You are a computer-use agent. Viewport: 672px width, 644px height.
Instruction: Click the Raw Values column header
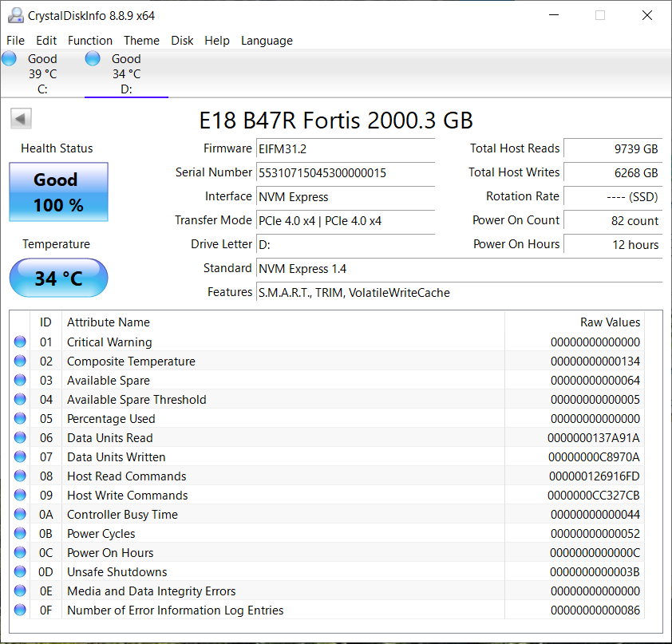click(x=574, y=322)
